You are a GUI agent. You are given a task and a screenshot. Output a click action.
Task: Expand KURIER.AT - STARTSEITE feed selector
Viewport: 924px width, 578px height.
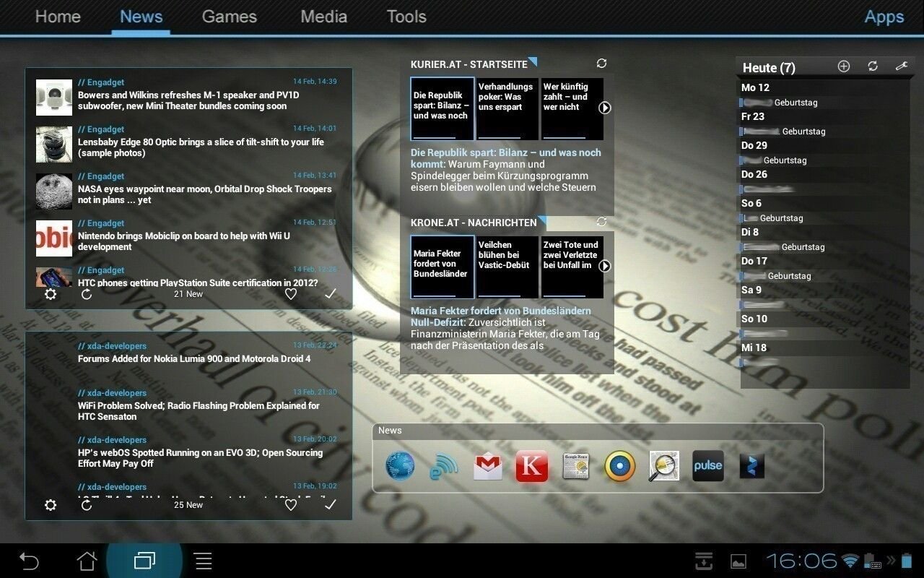tap(474, 64)
